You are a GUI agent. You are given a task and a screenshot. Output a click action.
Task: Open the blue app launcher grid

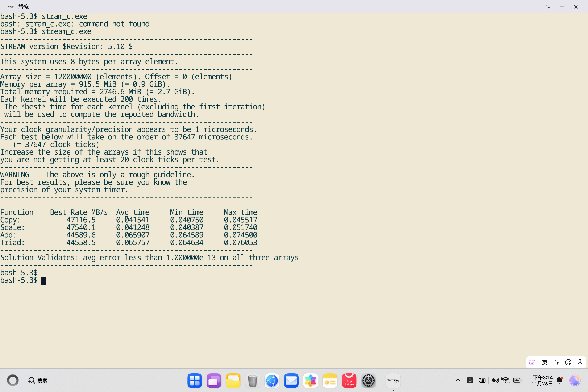[194, 381]
